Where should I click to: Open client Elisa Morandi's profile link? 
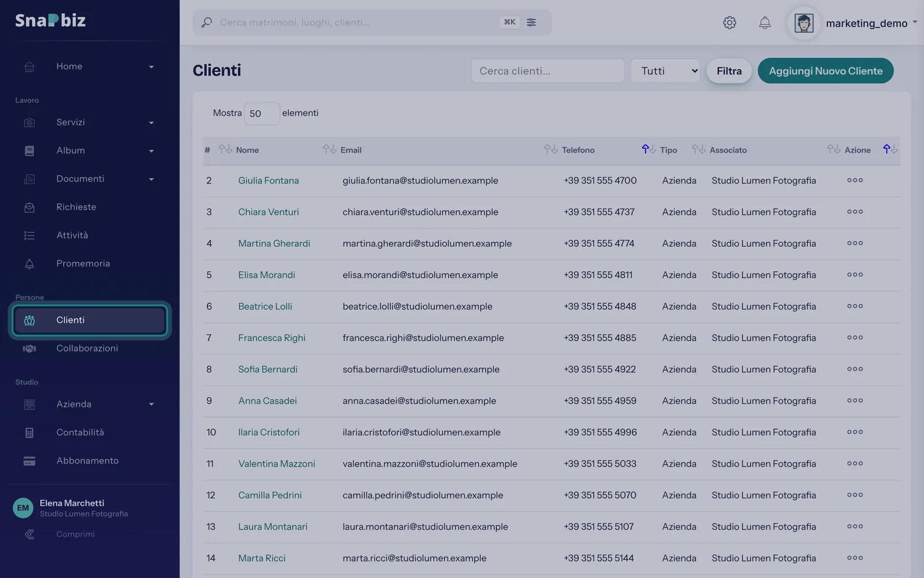[266, 275]
